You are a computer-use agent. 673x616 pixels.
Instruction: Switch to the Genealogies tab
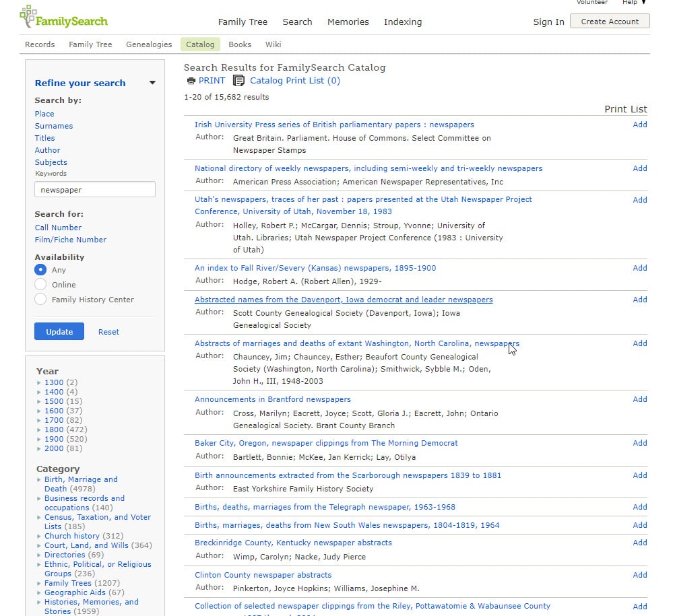tap(149, 44)
